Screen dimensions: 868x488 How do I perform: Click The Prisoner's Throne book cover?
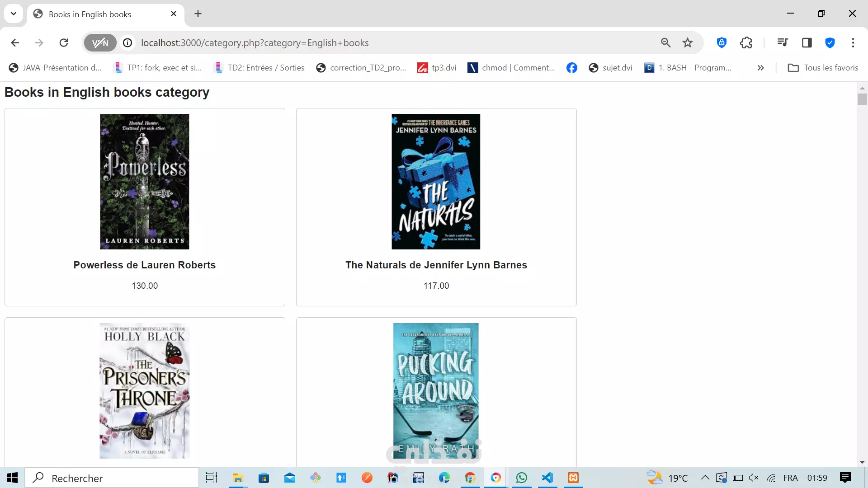point(145,391)
